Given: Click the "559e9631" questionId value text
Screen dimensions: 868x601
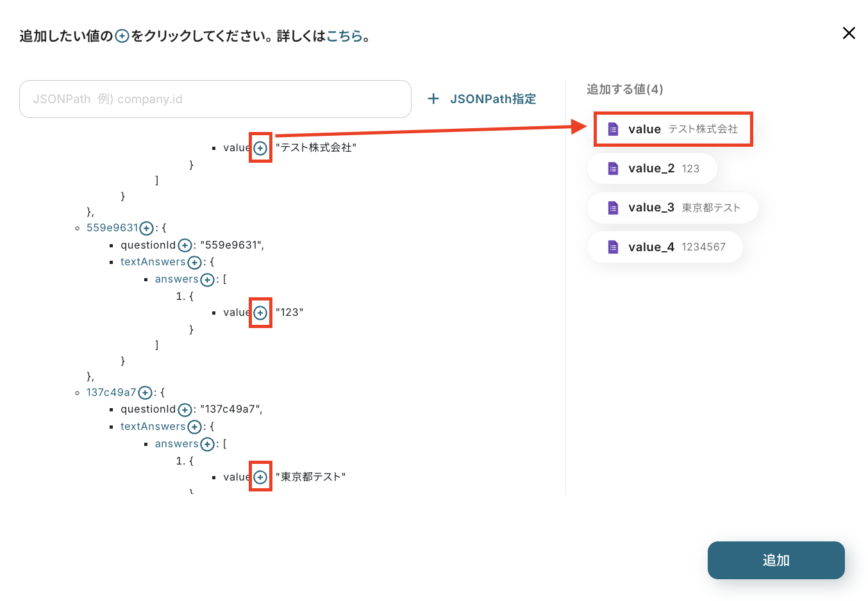Looking at the screenshot, I should pos(231,245).
